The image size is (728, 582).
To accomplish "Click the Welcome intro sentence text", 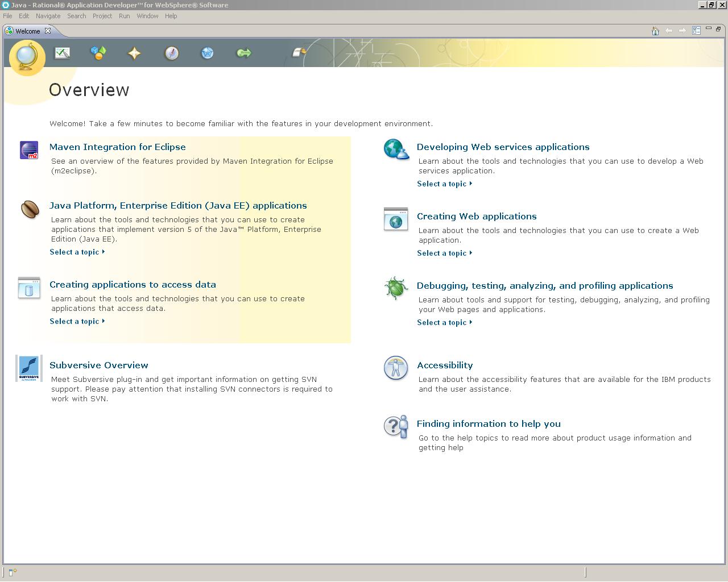I will (241, 123).
